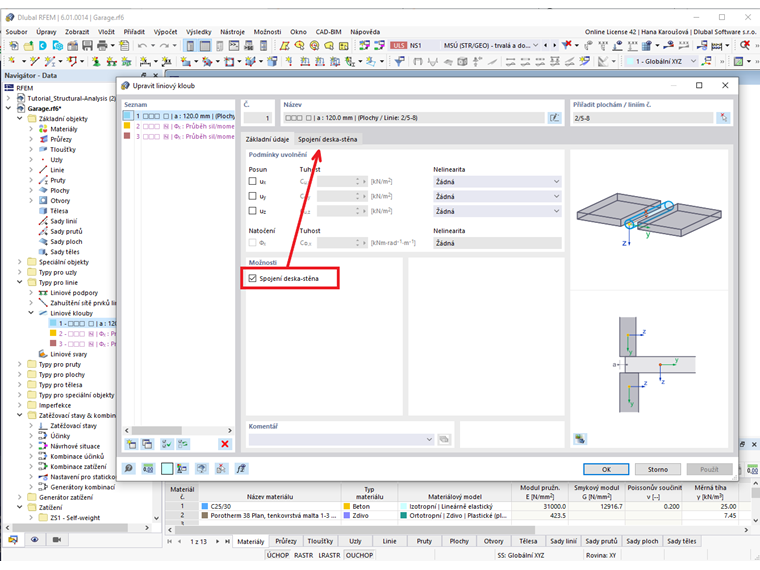Click yellow swatch of hinge 2 in list
This screenshot has width=760, height=570.
pyautogui.click(x=127, y=126)
